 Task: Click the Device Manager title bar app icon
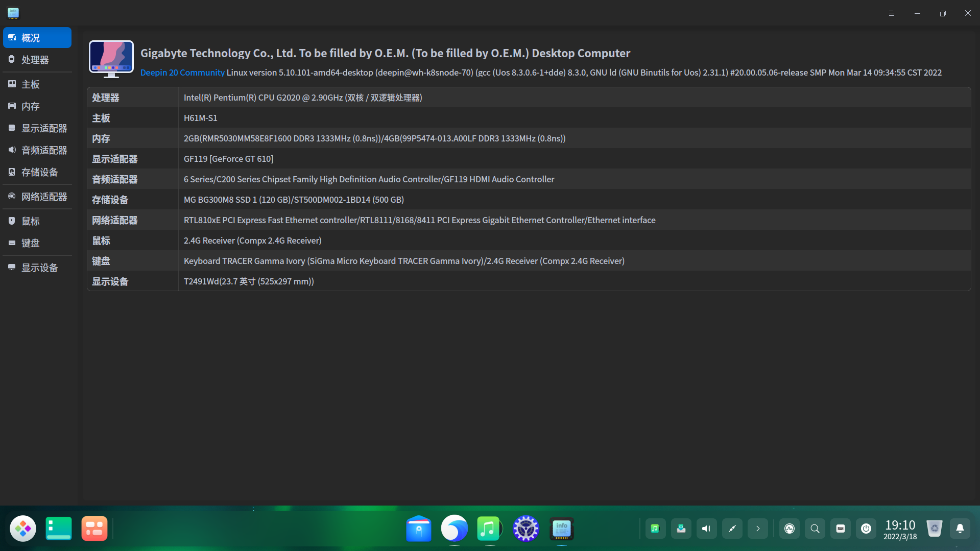[x=13, y=13]
